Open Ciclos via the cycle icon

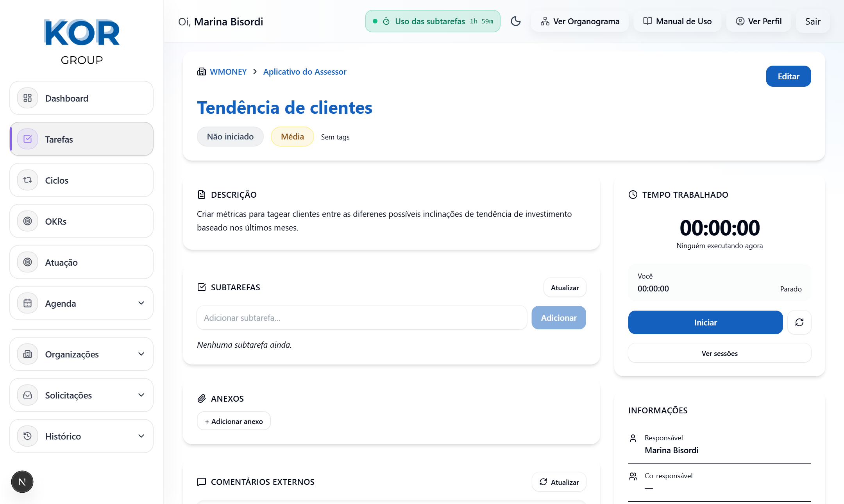point(27,180)
